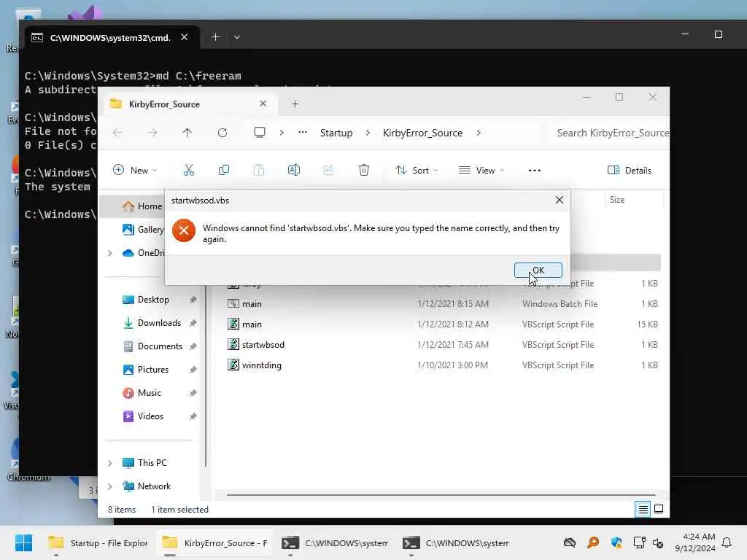Open the View dropdown menu
The width and height of the screenshot is (747, 560).
[x=481, y=170]
